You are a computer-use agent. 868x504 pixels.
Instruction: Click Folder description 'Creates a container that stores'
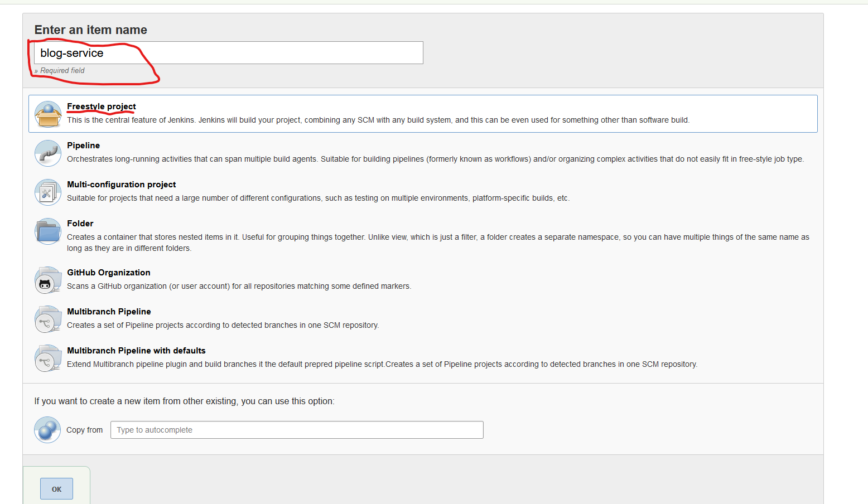pyautogui.click(x=438, y=243)
